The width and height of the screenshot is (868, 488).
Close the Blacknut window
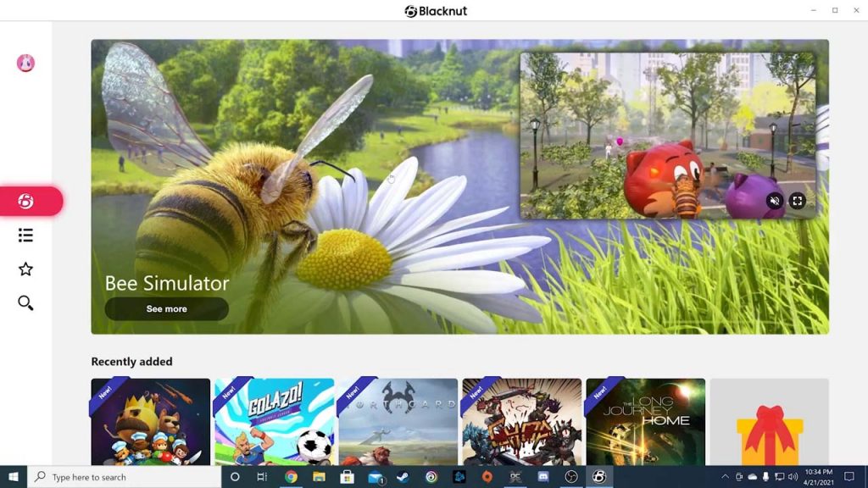[856, 10]
